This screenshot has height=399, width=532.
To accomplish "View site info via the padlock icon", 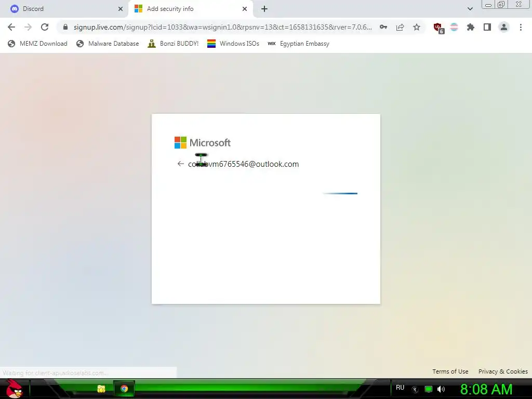I will tap(65, 27).
